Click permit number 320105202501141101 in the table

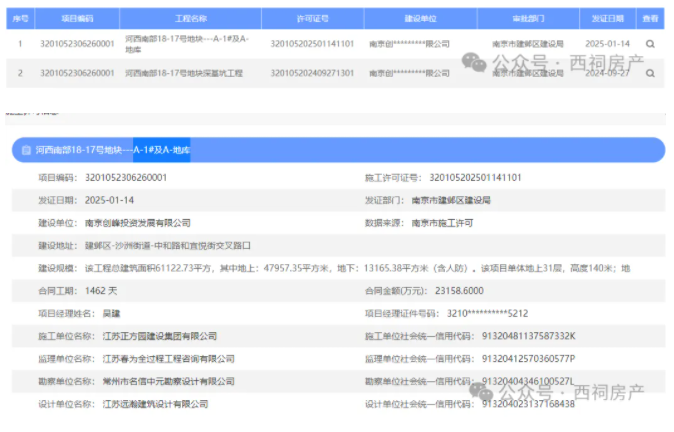tap(317, 44)
